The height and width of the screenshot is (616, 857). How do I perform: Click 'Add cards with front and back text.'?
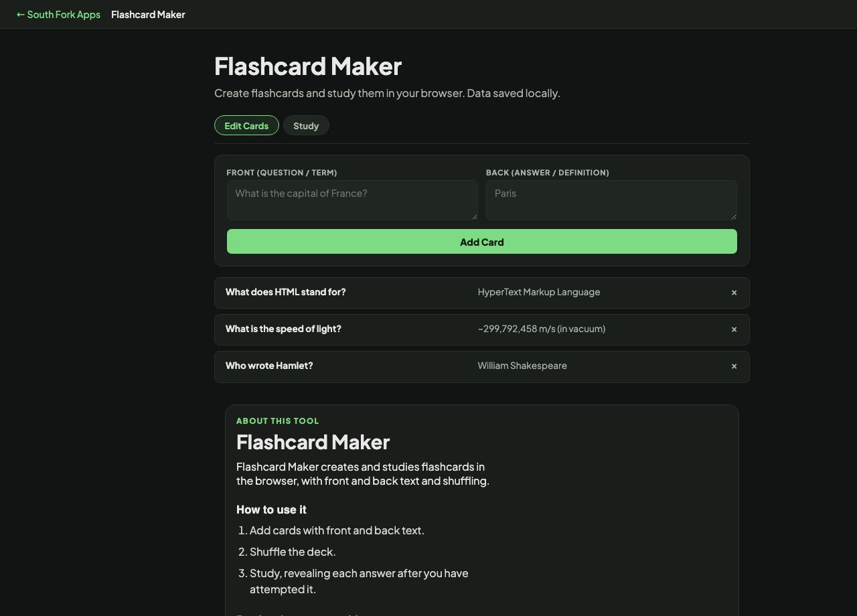click(337, 530)
